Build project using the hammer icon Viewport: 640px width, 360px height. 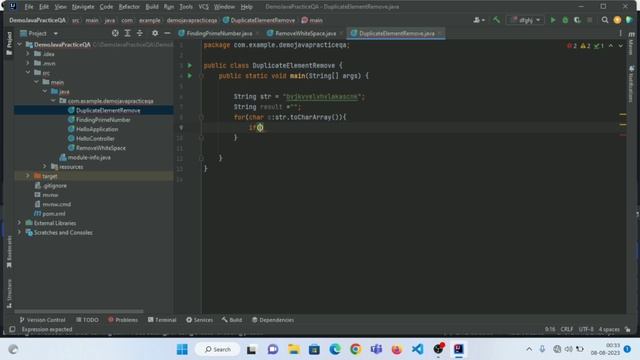496,20
